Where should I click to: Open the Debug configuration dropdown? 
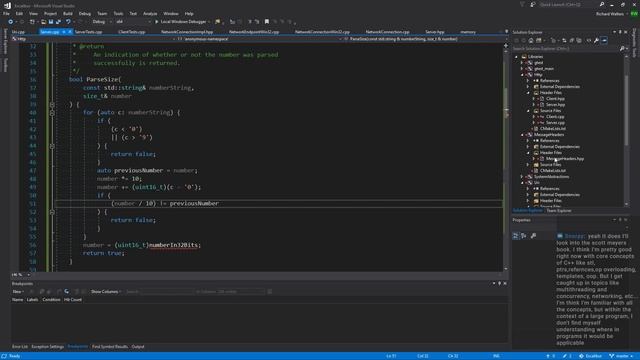[101, 22]
